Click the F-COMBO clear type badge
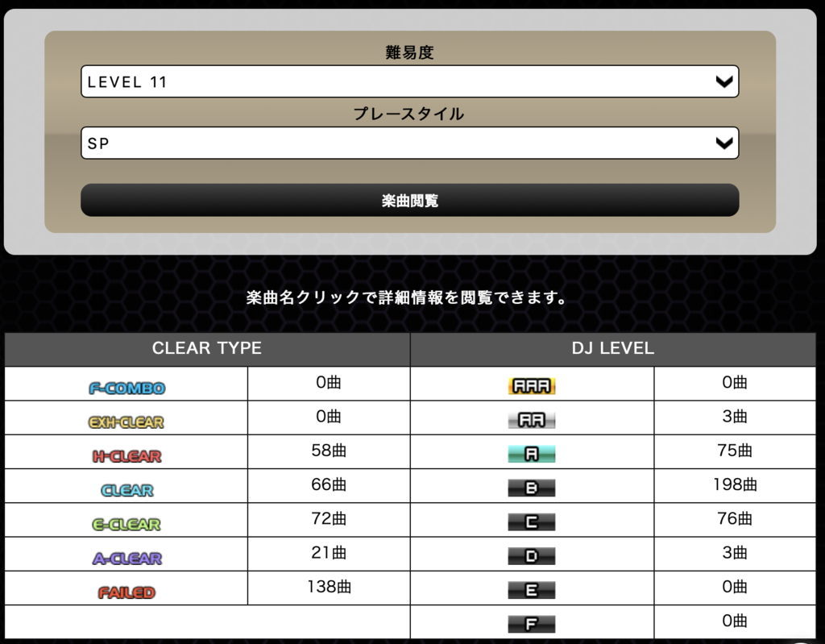Screen dimensions: 825x644 point(126,388)
